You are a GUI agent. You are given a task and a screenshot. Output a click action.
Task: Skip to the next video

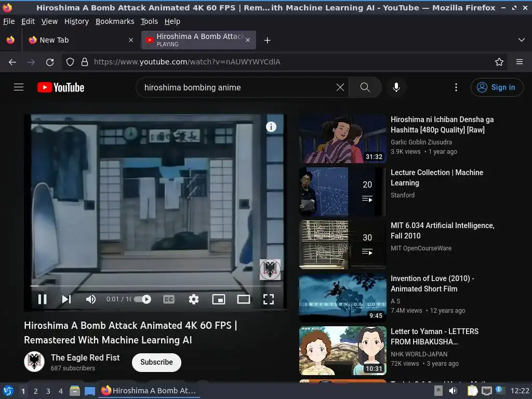coord(66,299)
